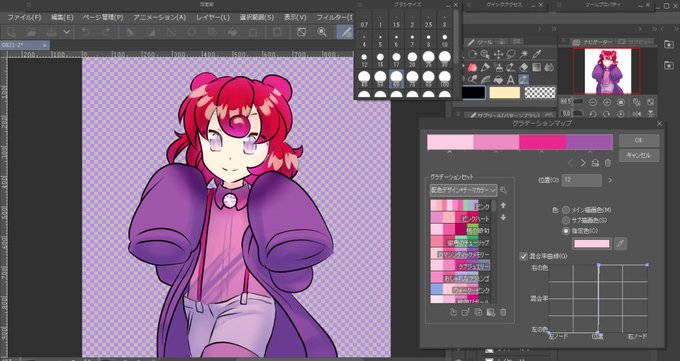Image resolution: width=680 pixels, height=361 pixels.
Task: Select brush size 100 in brush size panel
Action: click(x=445, y=78)
